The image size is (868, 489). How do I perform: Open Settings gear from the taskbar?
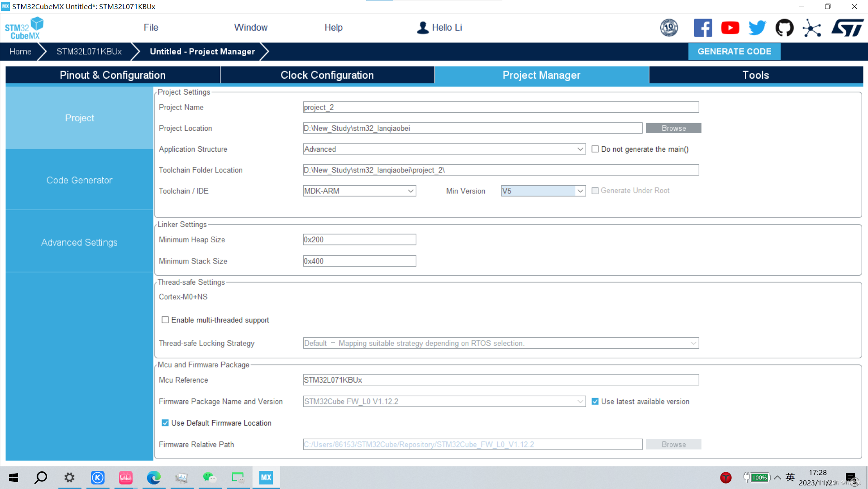[x=69, y=478]
